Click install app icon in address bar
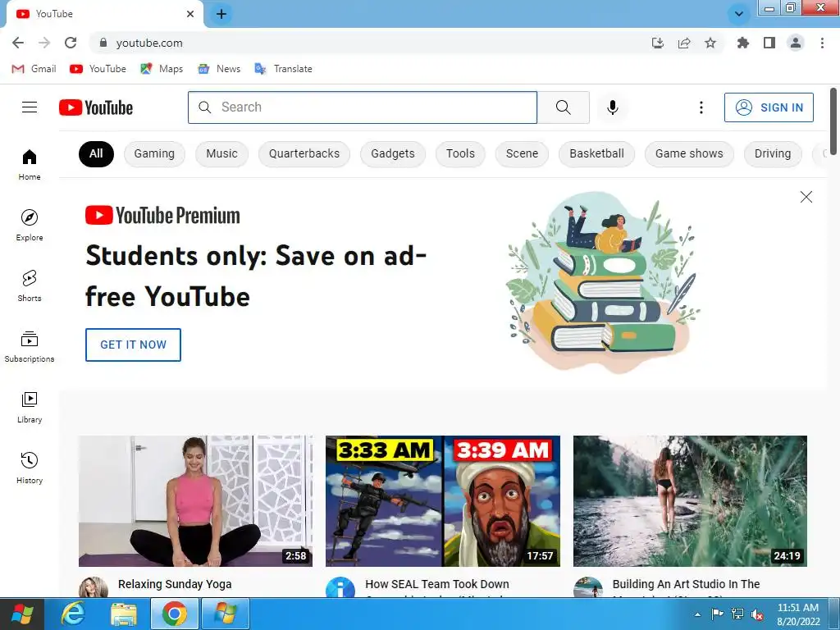Screen dimensions: 840x630 pos(658,43)
